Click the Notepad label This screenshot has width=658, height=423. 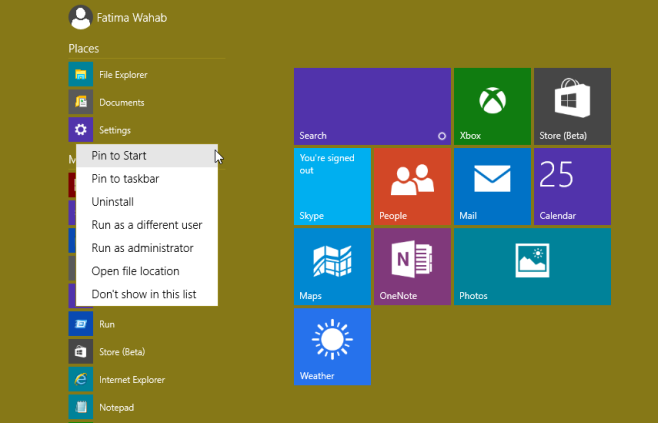click(117, 407)
